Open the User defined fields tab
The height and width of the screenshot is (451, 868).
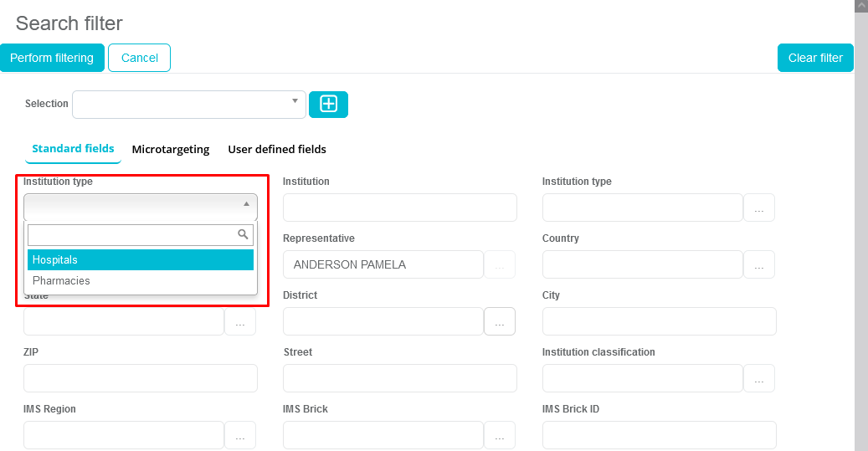pos(277,149)
